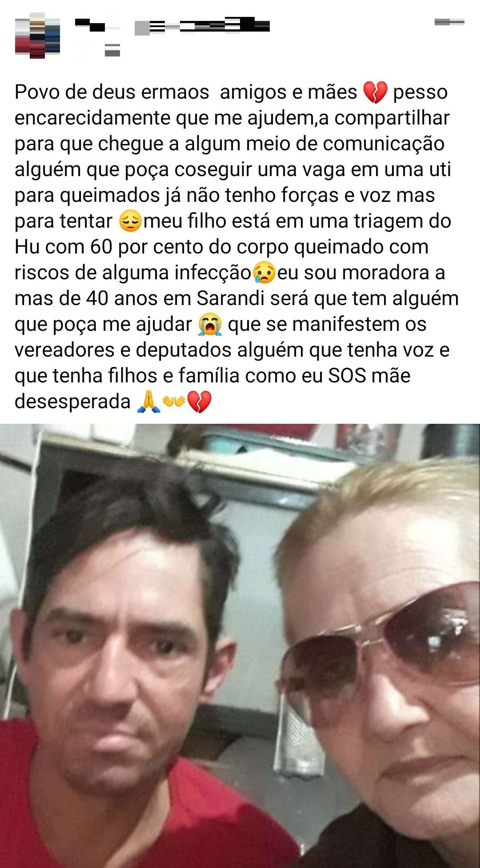Screen dimensions: 480x868
Task: Click the broken heart emoji after 'mães'
Action: (375, 93)
